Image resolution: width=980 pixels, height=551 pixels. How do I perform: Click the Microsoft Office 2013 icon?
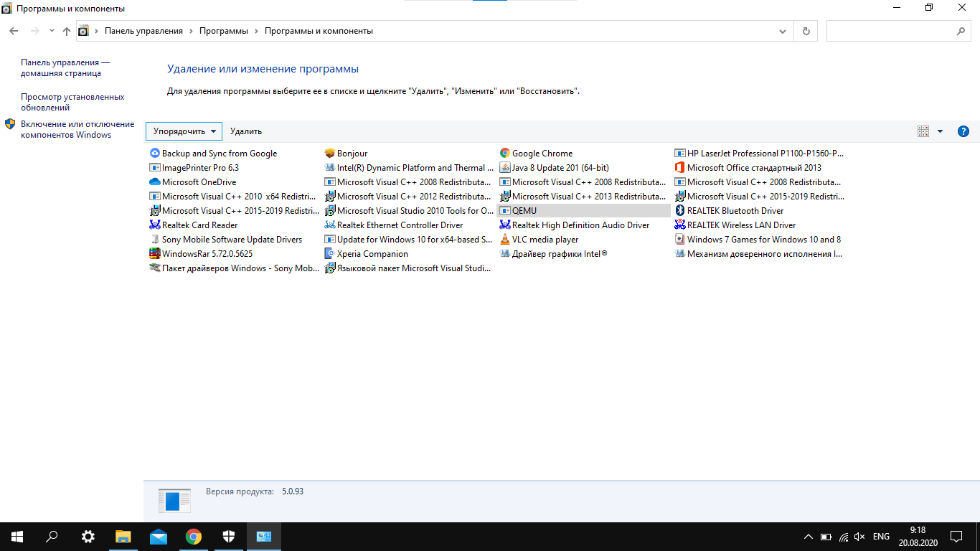[x=680, y=167]
